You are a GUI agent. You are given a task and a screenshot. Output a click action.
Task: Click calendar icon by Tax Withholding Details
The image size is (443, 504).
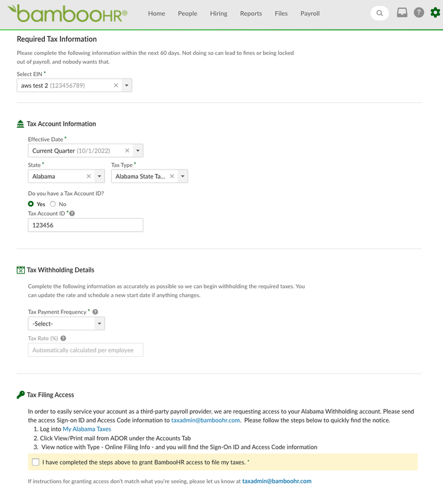click(x=21, y=269)
